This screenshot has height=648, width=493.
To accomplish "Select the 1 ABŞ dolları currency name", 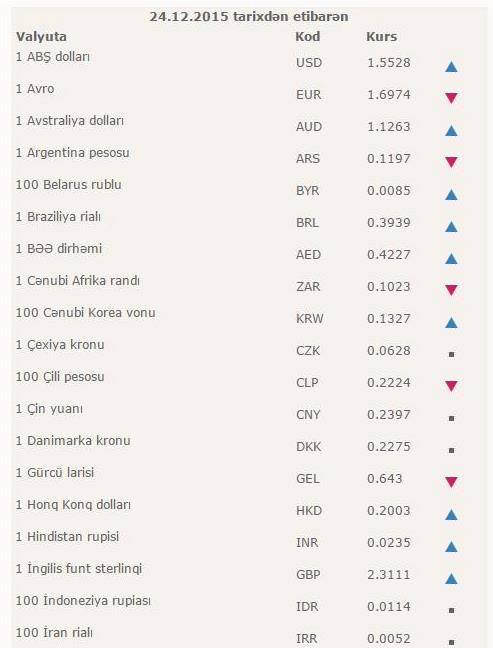I will pyautogui.click(x=53, y=57).
